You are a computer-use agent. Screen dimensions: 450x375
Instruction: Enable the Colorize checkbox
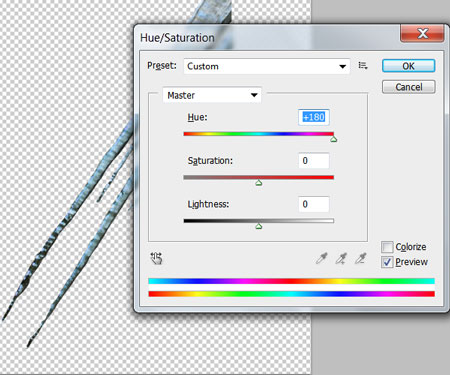pos(387,247)
